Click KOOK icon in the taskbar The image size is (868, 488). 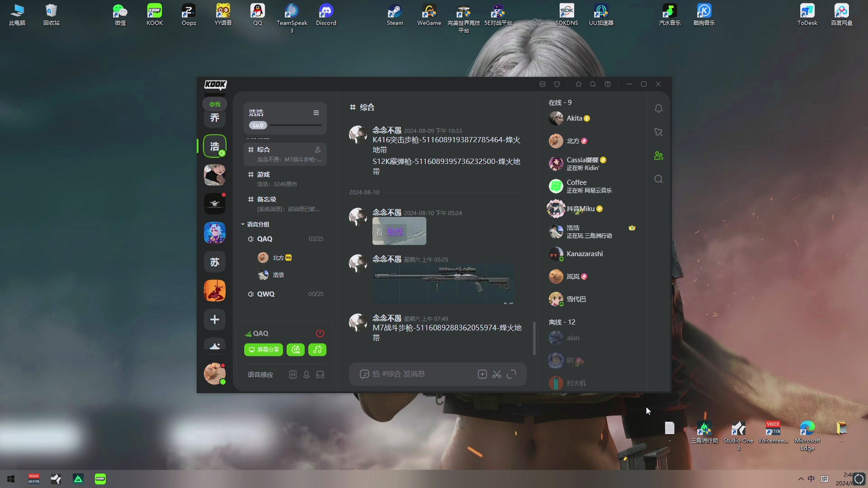[x=100, y=479]
